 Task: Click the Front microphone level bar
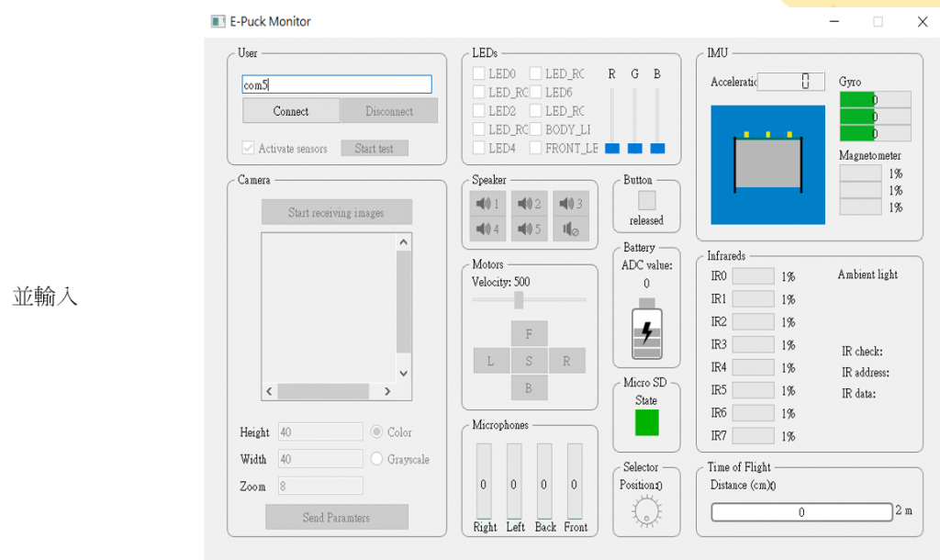pyautogui.click(x=575, y=481)
